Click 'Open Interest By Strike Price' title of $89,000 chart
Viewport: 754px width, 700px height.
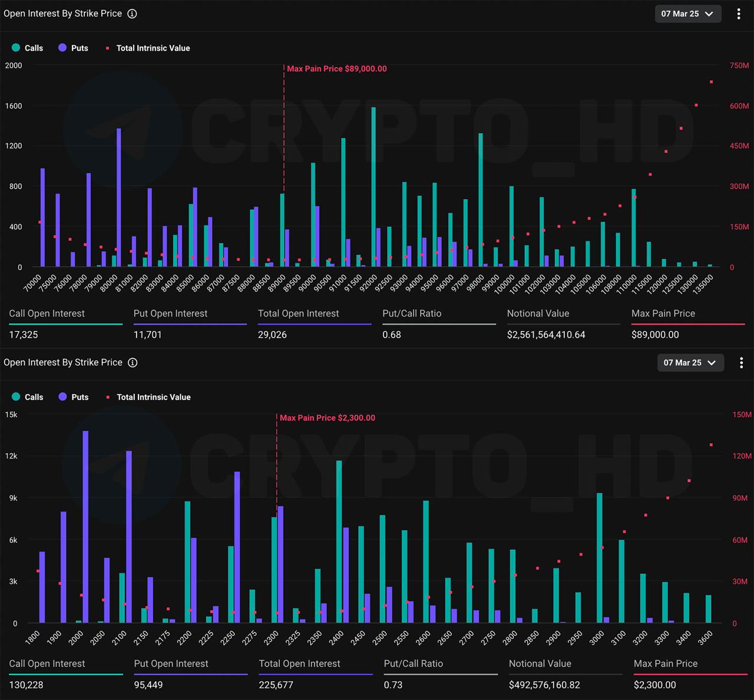[x=63, y=14]
